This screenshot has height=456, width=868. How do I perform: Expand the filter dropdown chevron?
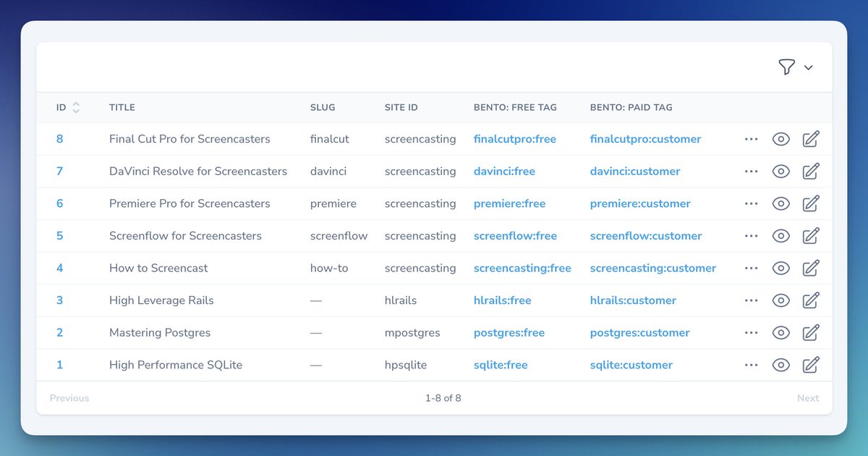[809, 67]
